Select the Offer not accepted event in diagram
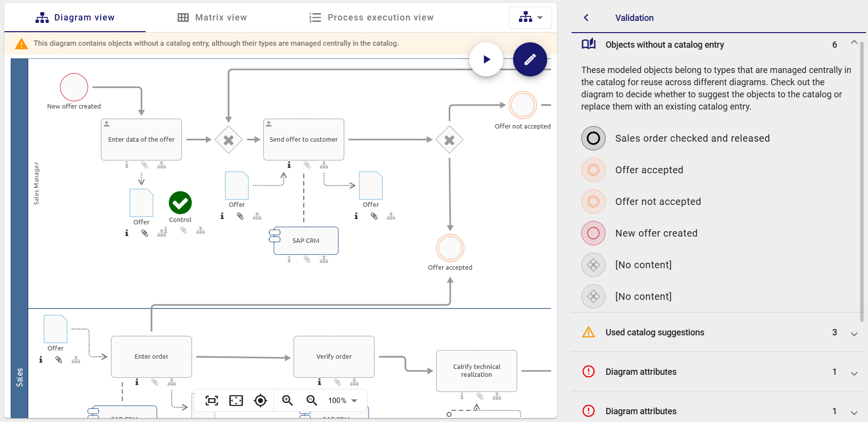The height and width of the screenshot is (422, 868). pyautogui.click(x=523, y=105)
